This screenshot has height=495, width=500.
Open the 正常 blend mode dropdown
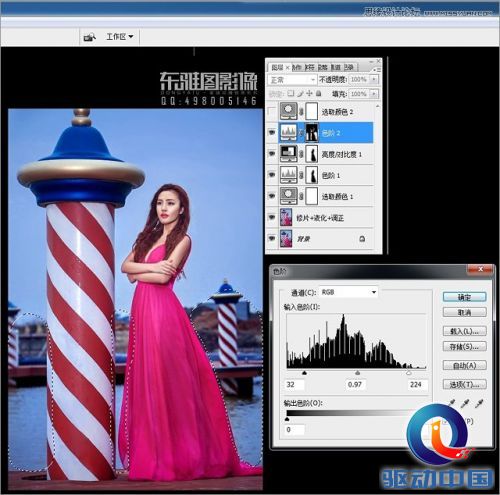[292, 80]
